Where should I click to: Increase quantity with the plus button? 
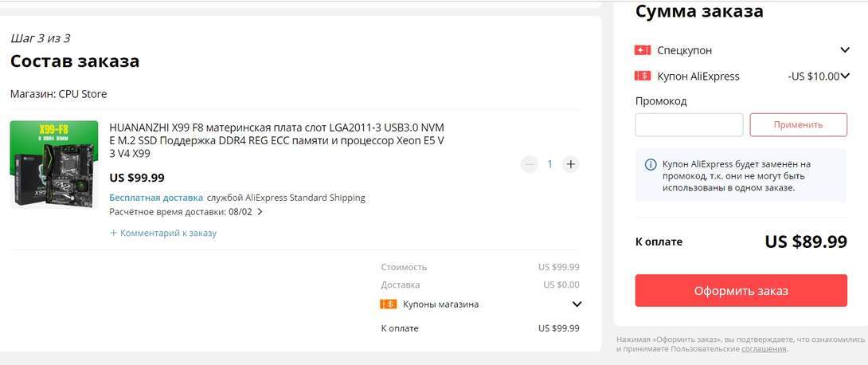570,164
